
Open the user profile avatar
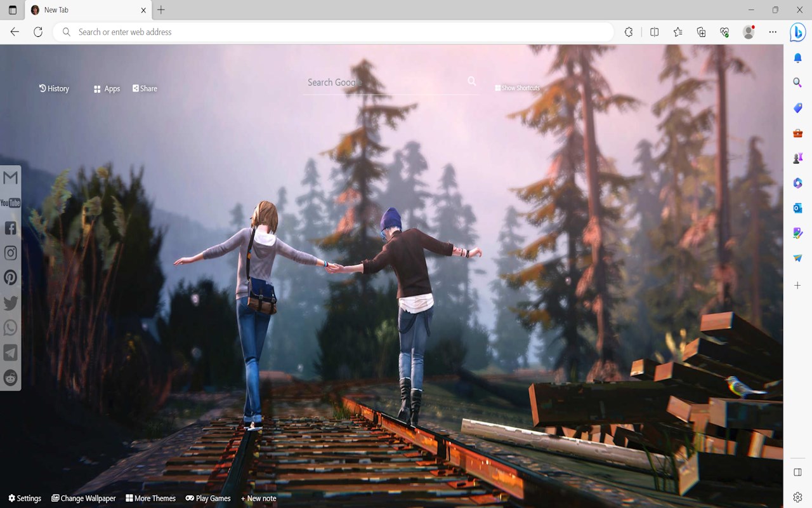click(x=749, y=32)
